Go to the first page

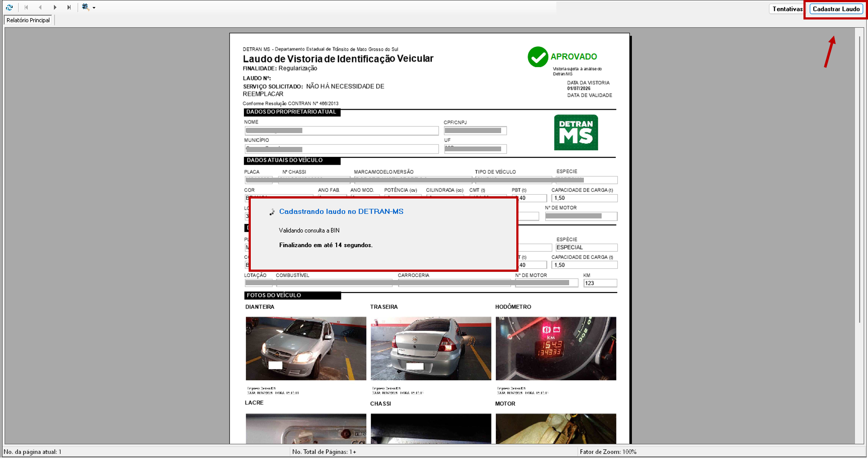(x=26, y=7)
